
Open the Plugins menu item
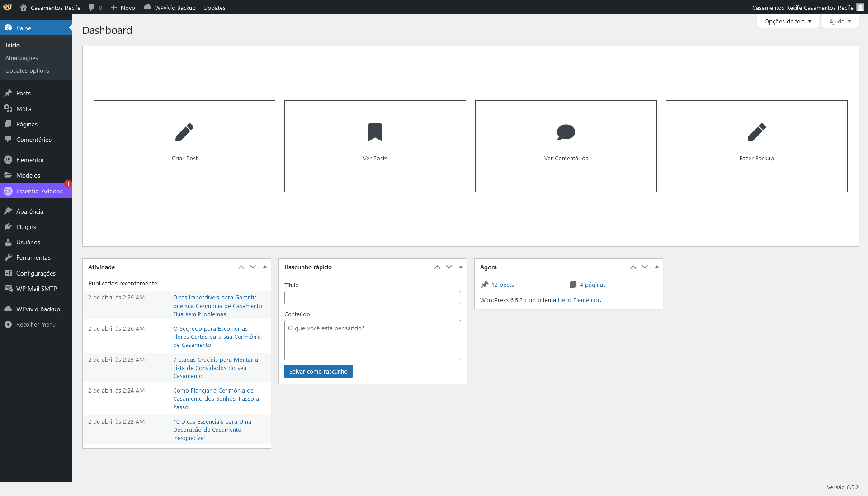tap(26, 227)
